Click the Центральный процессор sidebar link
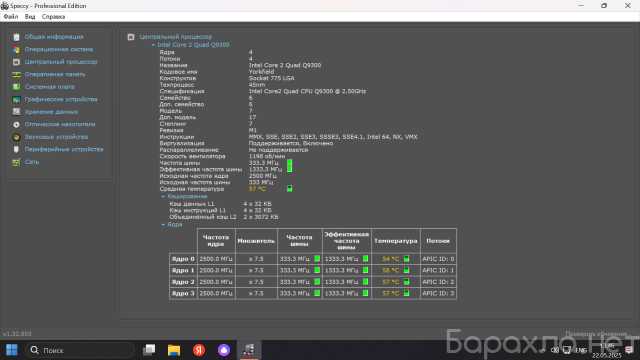This screenshot has width=640, height=360. pos(61,62)
